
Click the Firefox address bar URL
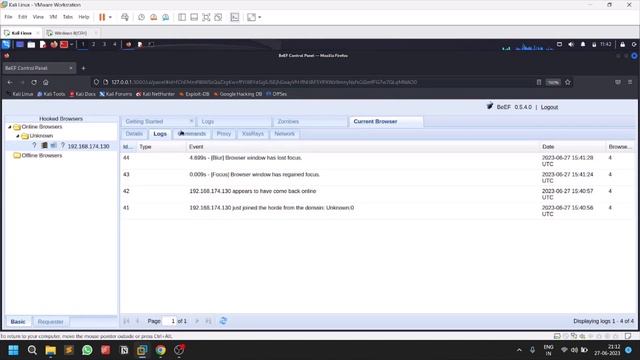click(x=264, y=82)
